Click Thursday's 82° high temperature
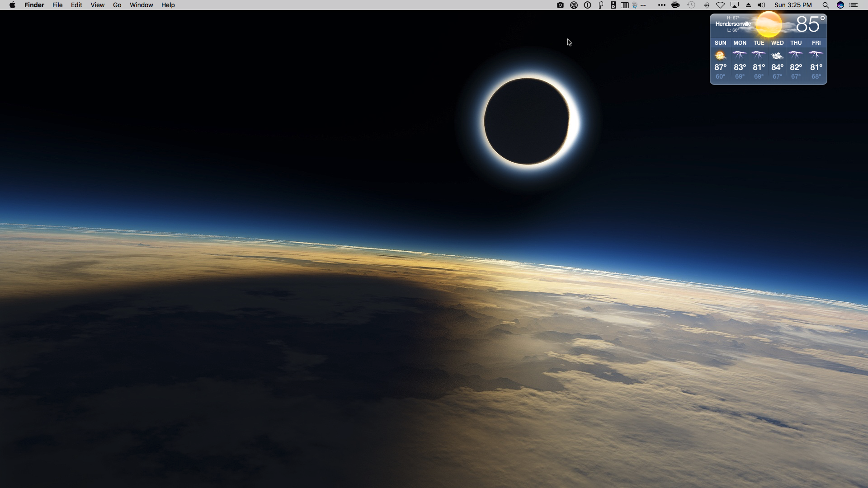 (796, 67)
